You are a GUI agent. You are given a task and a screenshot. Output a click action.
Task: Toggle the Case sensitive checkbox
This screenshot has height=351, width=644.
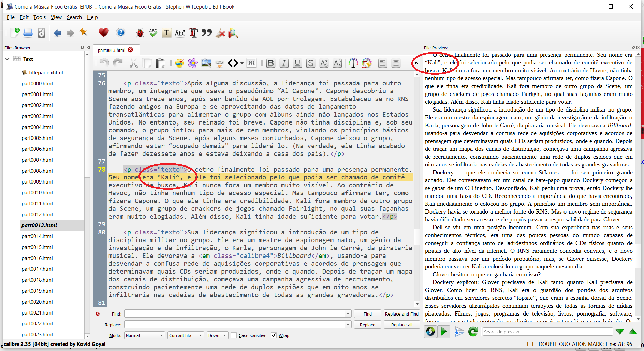pyautogui.click(x=234, y=335)
